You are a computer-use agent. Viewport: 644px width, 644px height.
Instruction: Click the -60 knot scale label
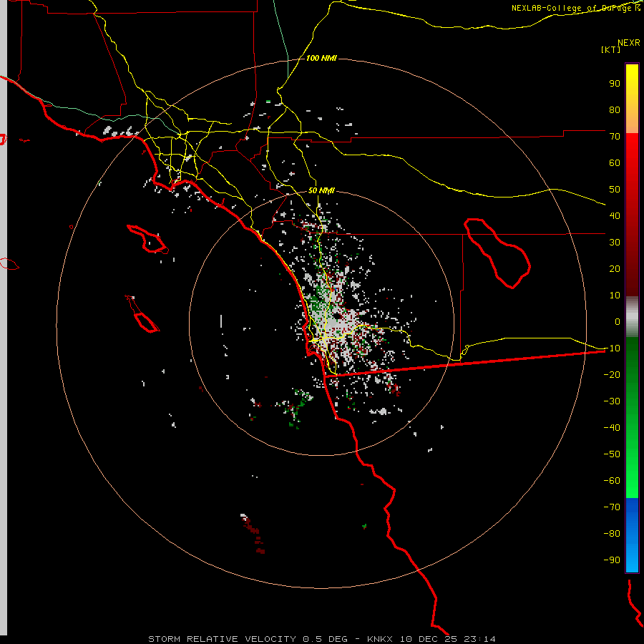pyautogui.click(x=612, y=481)
